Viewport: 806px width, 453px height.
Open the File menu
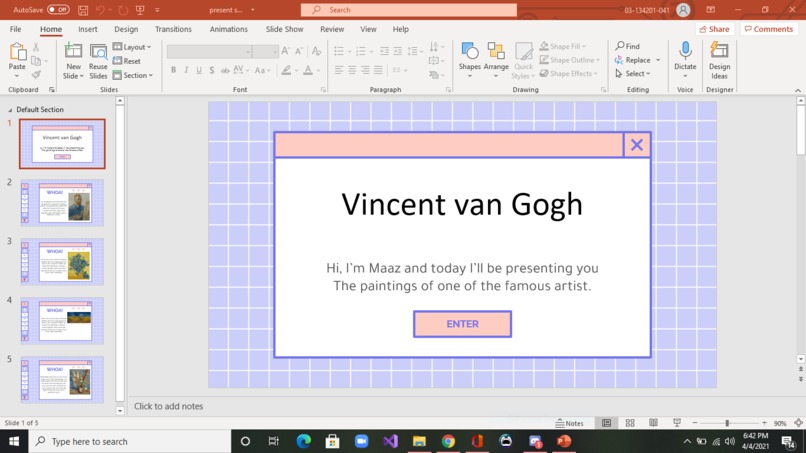tap(15, 29)
